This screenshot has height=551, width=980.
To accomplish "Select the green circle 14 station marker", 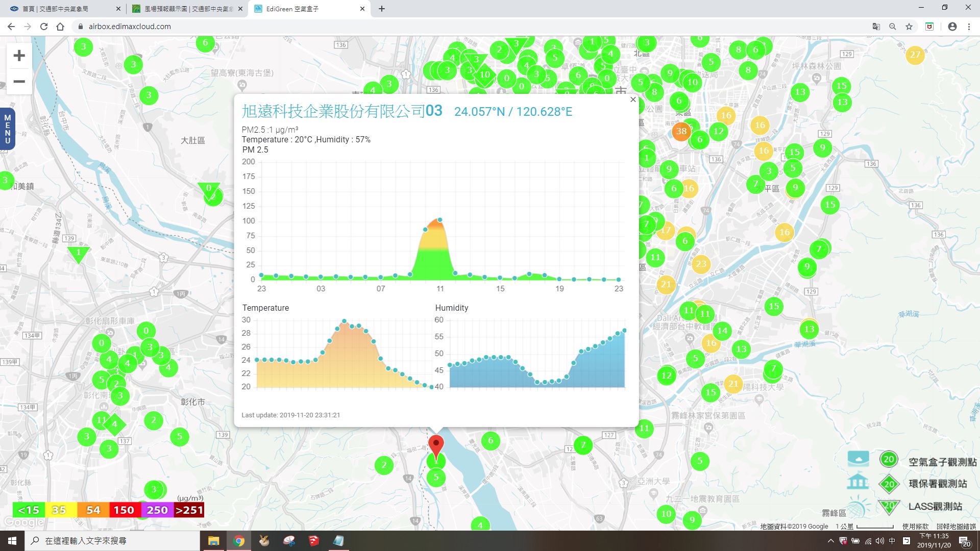I will click(x=722, y=331).
